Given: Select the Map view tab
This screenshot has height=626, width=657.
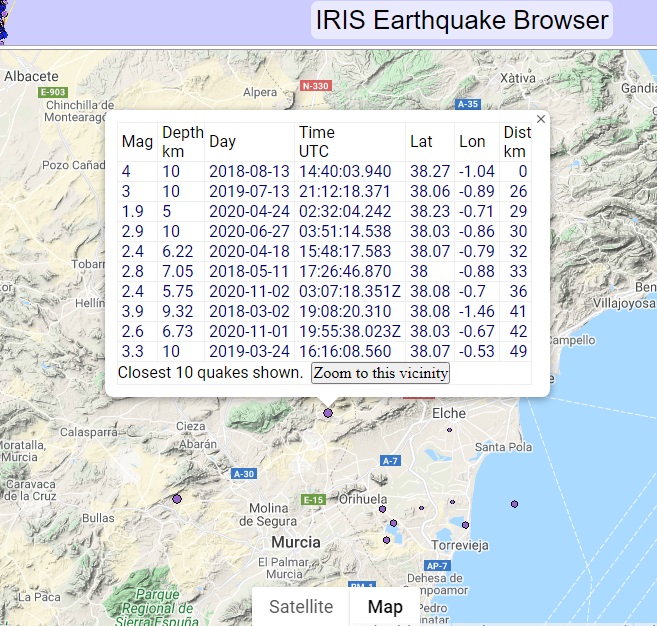Looking at the screenshot, I should [385, 607].
